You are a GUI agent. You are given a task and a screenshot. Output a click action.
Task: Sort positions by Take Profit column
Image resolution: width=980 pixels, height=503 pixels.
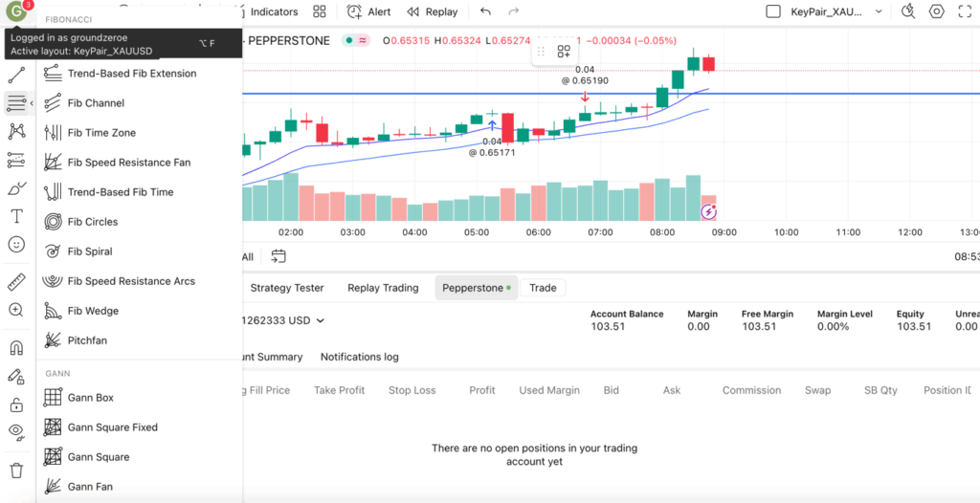(340, 390)
